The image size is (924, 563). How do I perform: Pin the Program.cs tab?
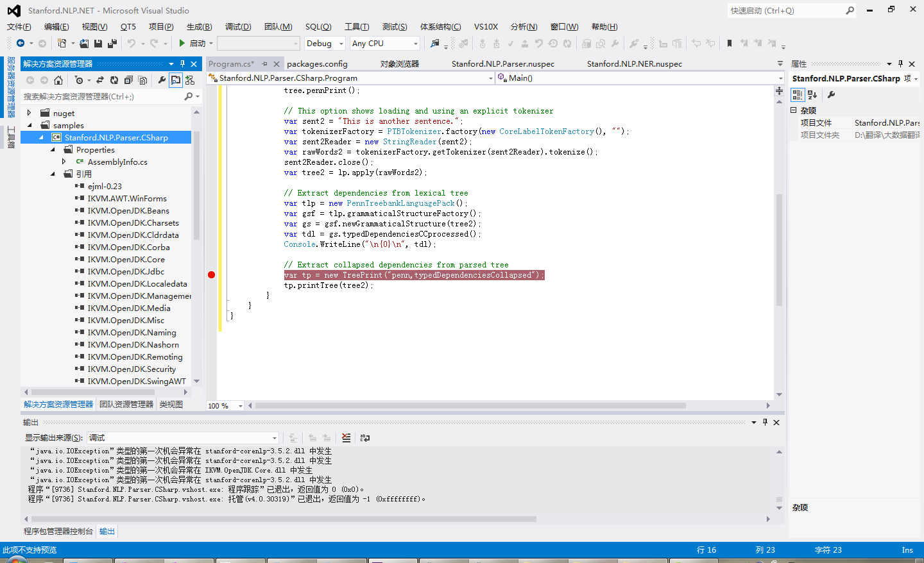(264, 63)
